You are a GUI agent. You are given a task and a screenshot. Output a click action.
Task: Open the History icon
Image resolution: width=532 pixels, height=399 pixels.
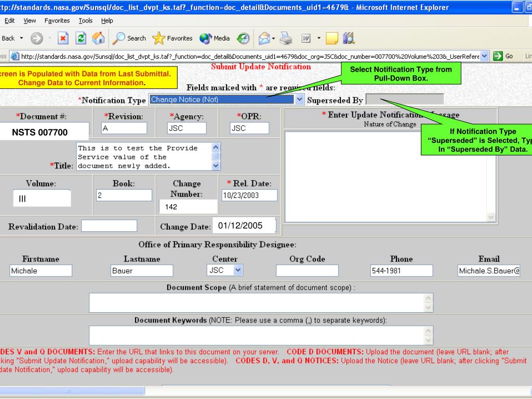point(243,38)
